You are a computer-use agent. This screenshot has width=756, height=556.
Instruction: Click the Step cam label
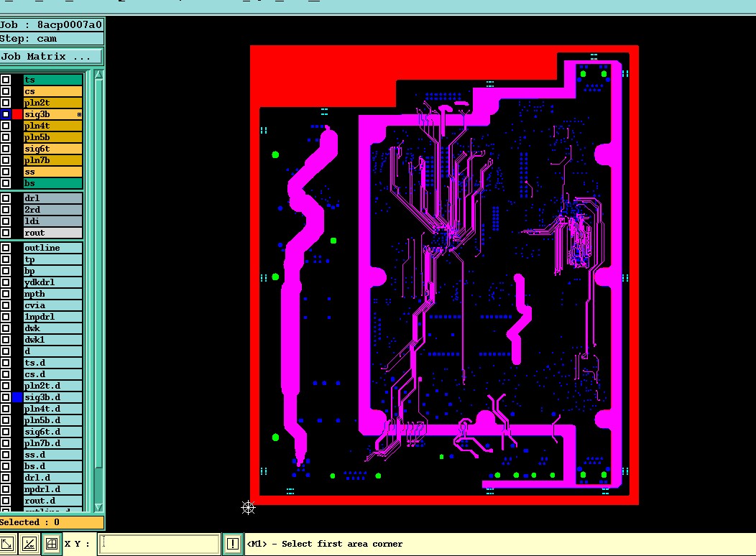[51, 39]
